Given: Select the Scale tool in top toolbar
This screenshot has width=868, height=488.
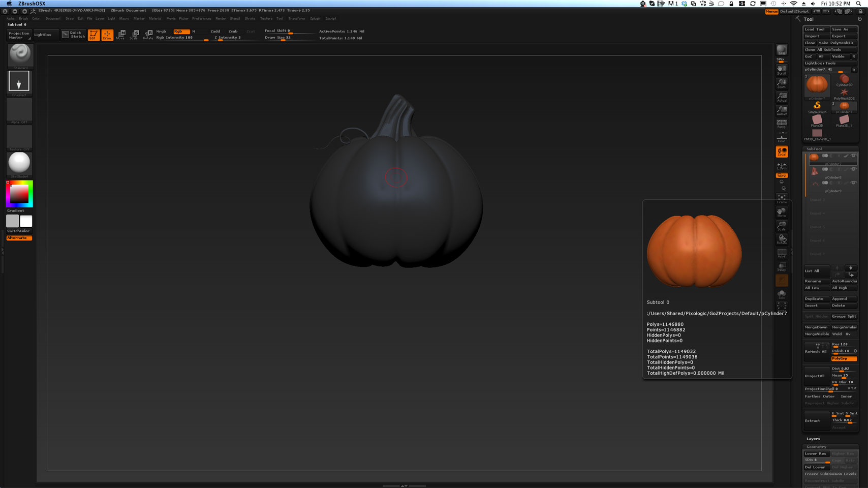Looking at the screenshot, I should point(134,35).
